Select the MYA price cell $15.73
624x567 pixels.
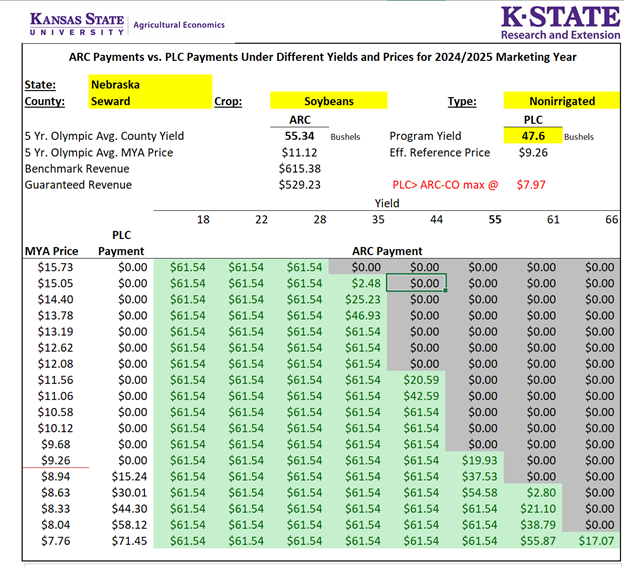tap(57, 267)
